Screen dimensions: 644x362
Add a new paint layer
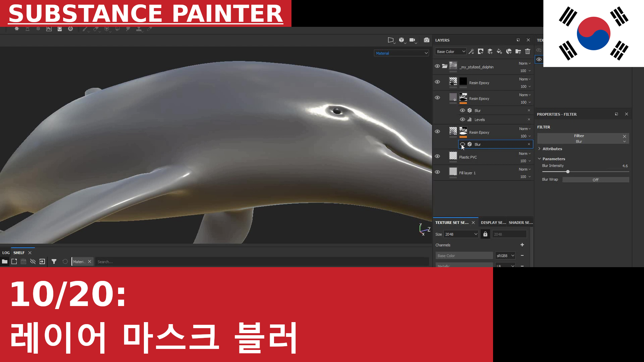[490, 51]
